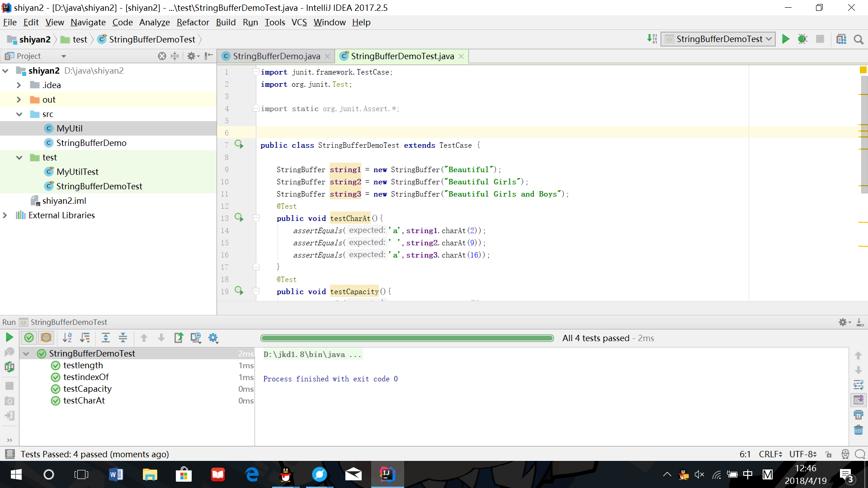868x488 pixels.
Task: Hide the Project tool window
Action: click(208, 56)
